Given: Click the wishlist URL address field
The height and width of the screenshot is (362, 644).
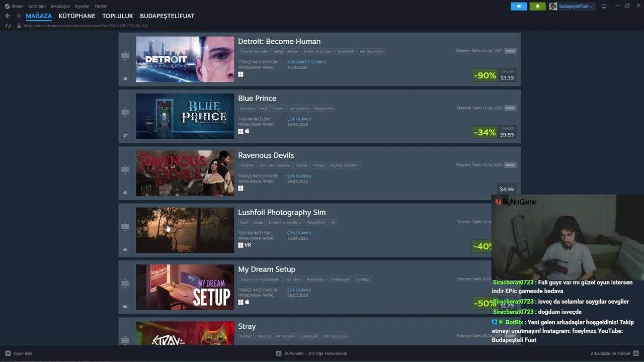Looking at the screenshot, I should pos(86,26).
